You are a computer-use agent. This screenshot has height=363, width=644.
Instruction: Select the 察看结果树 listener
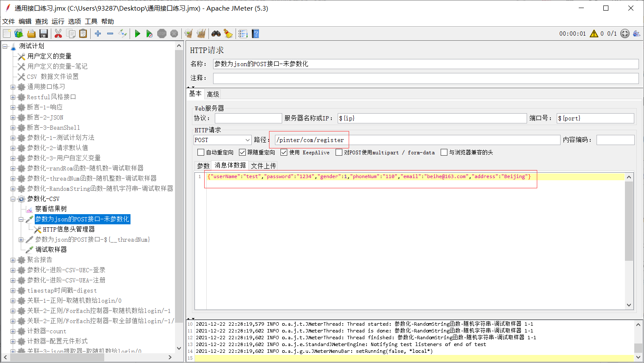click(51, 209)
